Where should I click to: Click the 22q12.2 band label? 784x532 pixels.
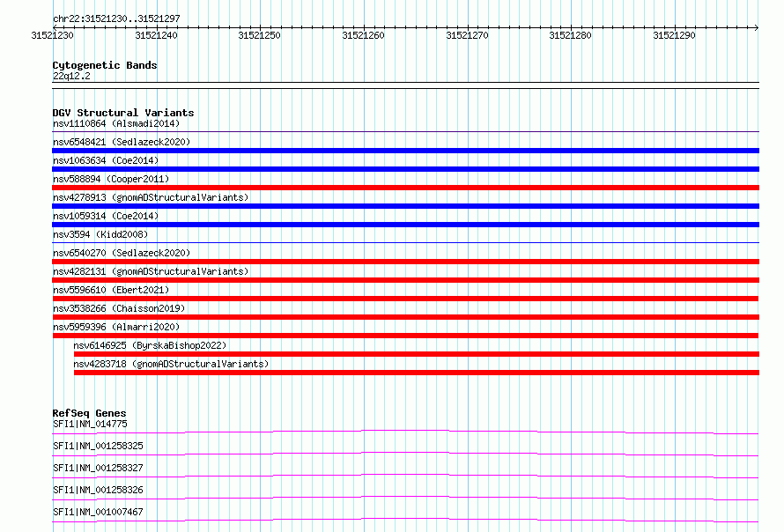point(71,76)
